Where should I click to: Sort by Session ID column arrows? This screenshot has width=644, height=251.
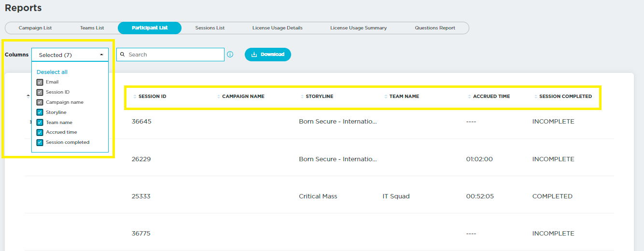pos(135,97)
